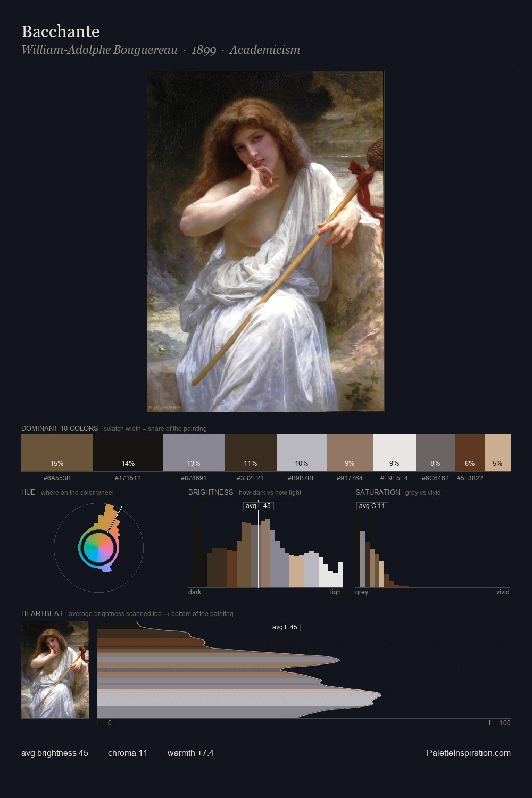Choose the rust brown #5F3822 swatch at 6%
The height and width of the screenshot is (798, 532).
pyautogui.click(x=470, y=453)
